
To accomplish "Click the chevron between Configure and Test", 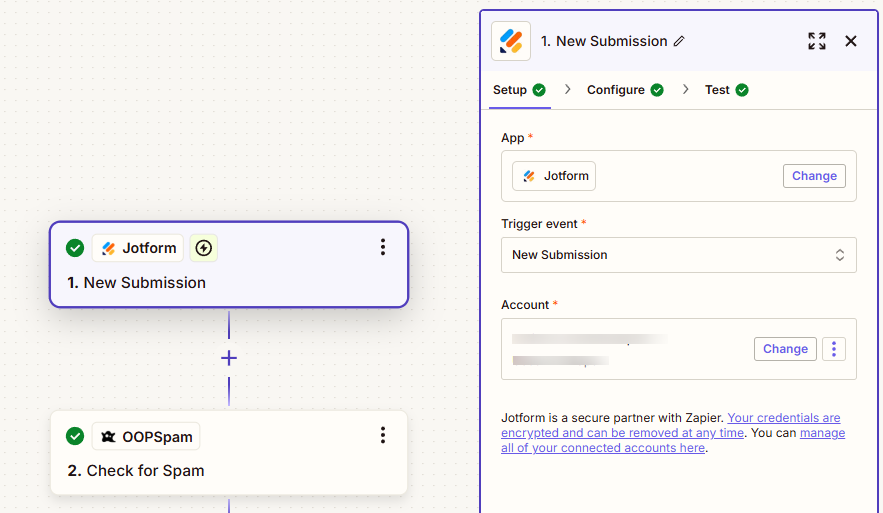I will tap(685, 90).
